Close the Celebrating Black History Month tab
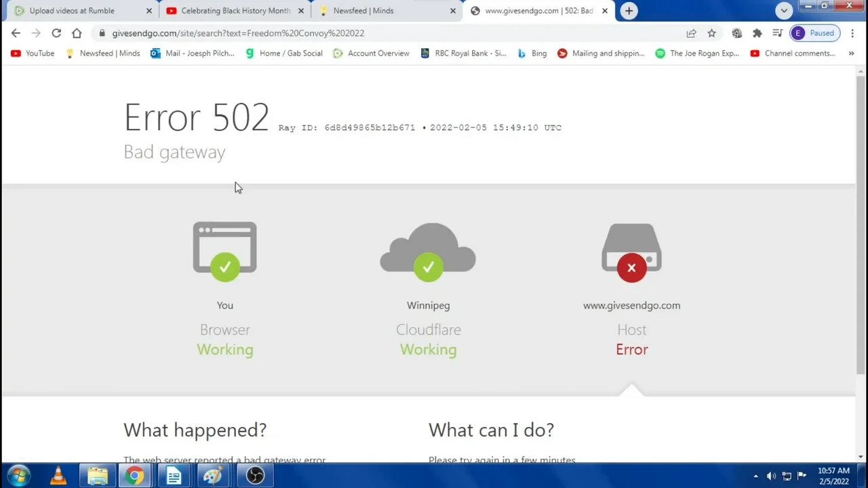This screenshot has width=868, height=488. (x=301, y=10)
